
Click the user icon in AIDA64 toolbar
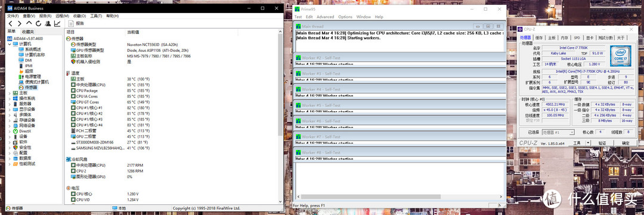48,23
